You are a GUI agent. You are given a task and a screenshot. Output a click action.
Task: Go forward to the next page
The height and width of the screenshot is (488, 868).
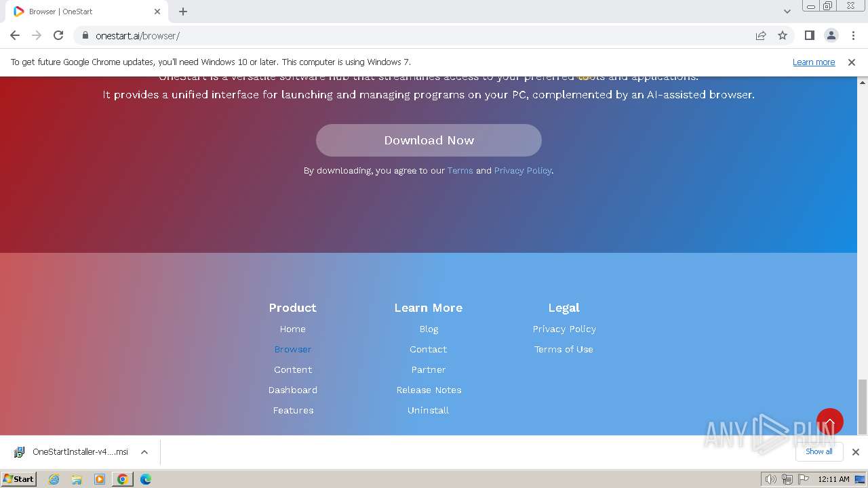37,35
